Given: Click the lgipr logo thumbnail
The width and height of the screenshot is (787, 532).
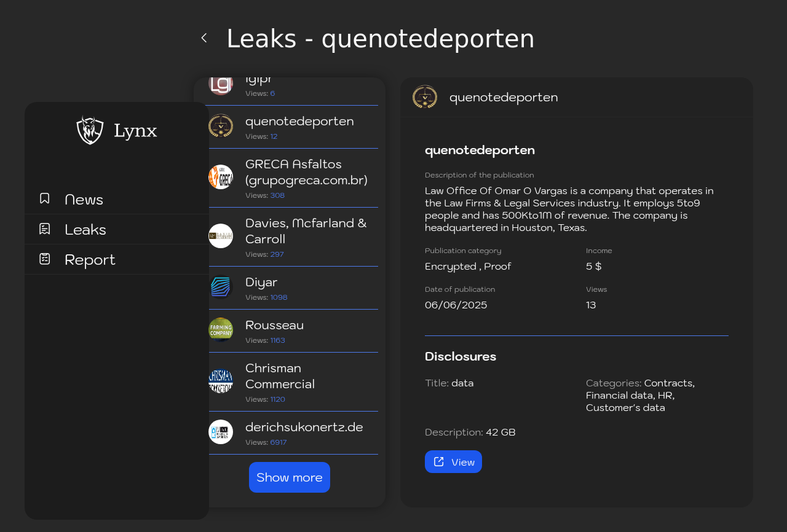Looking at the screenshot, I should [x=221, y=85].
